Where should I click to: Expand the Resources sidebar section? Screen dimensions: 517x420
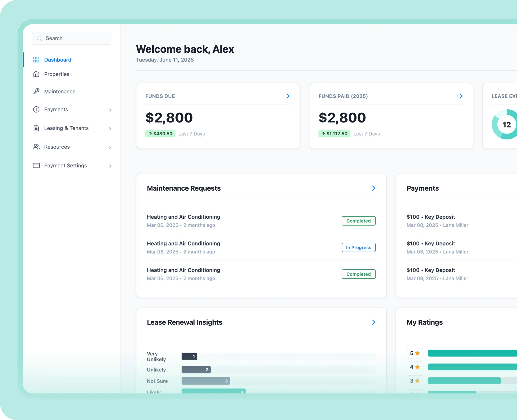110,147
